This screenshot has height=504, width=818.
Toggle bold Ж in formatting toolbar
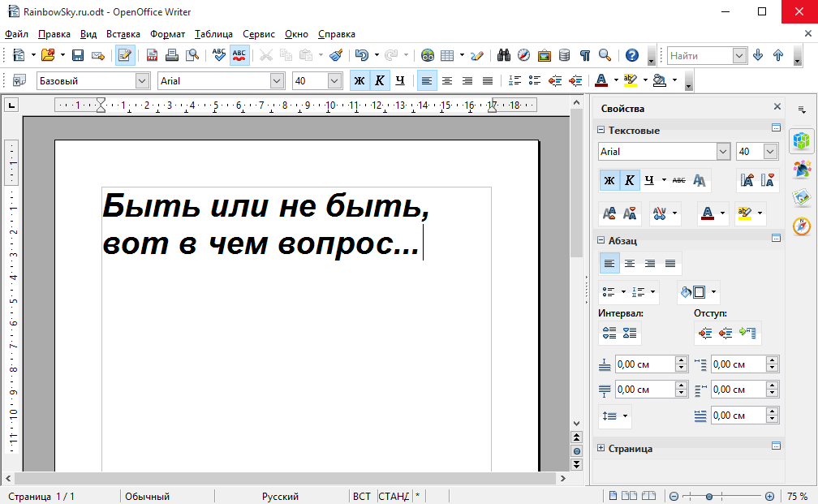point(359,80)
